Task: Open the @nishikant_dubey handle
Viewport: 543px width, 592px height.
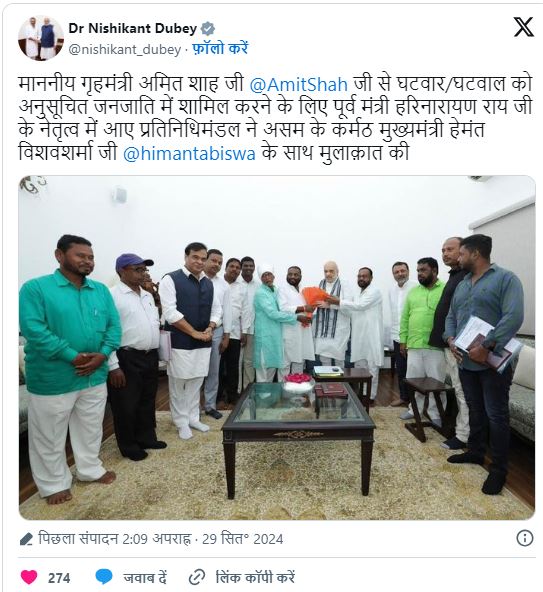Action: [x=125, y=49]
